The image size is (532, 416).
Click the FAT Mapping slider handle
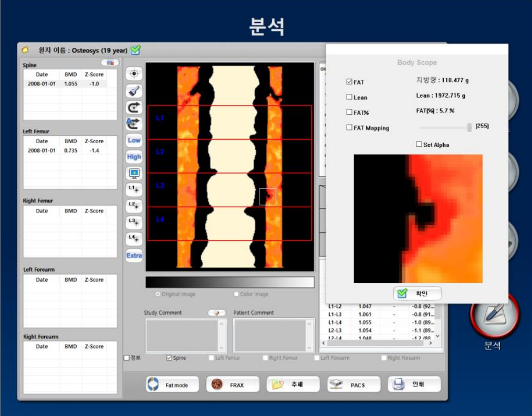coord(469,127)
